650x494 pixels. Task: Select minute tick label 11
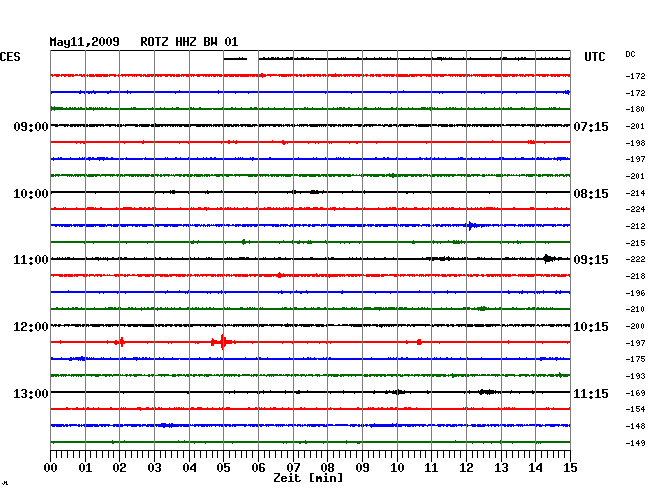431,468
